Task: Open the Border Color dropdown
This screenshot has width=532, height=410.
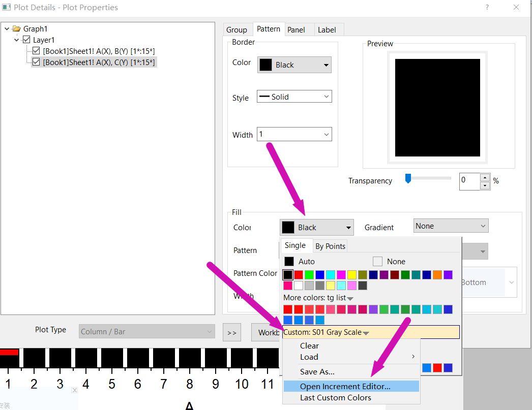Action: click(294, 65)
